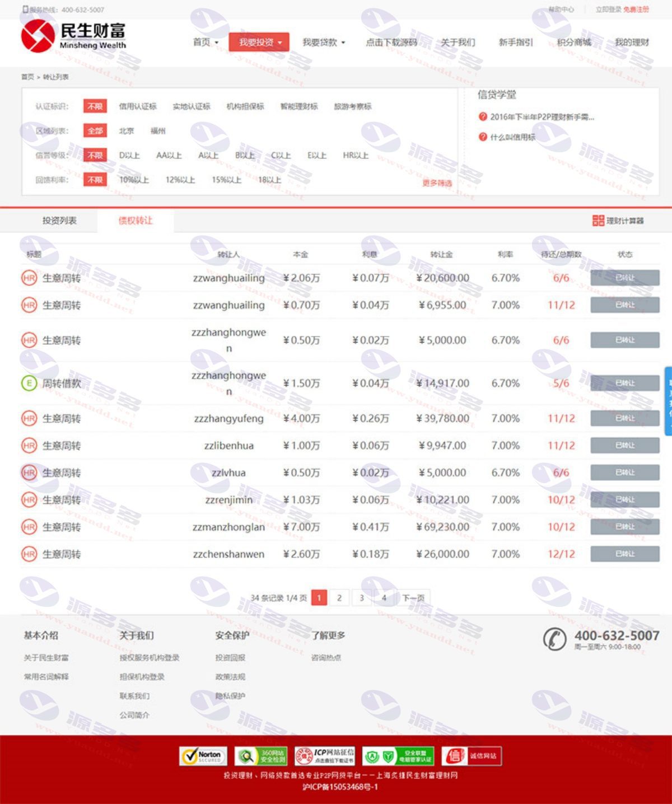The image size is (672, 804).
Task: Select 全部 for 区域列表 filter
Action: (x=95, y=131)
